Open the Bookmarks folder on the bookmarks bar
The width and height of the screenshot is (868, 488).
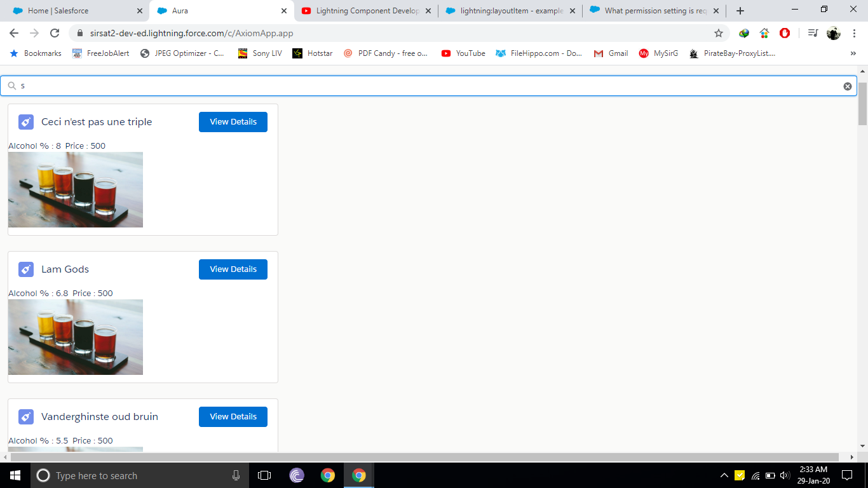[x=36, y=53]
